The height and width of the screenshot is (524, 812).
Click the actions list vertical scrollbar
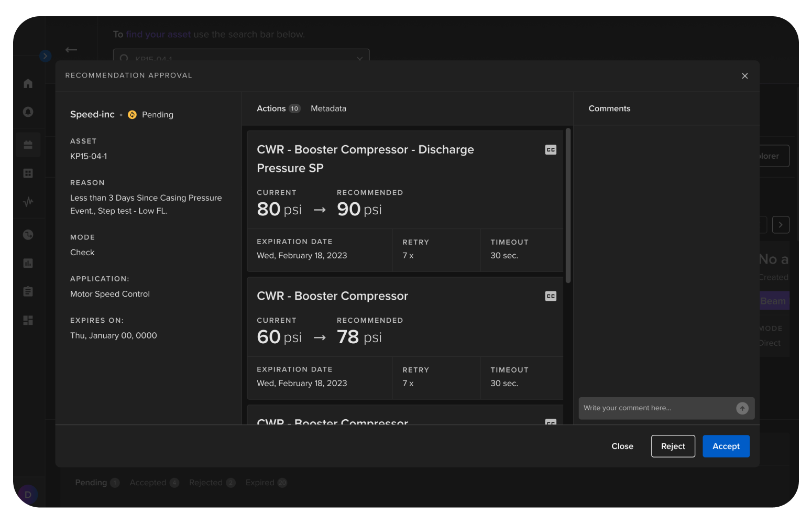(568, 205)
